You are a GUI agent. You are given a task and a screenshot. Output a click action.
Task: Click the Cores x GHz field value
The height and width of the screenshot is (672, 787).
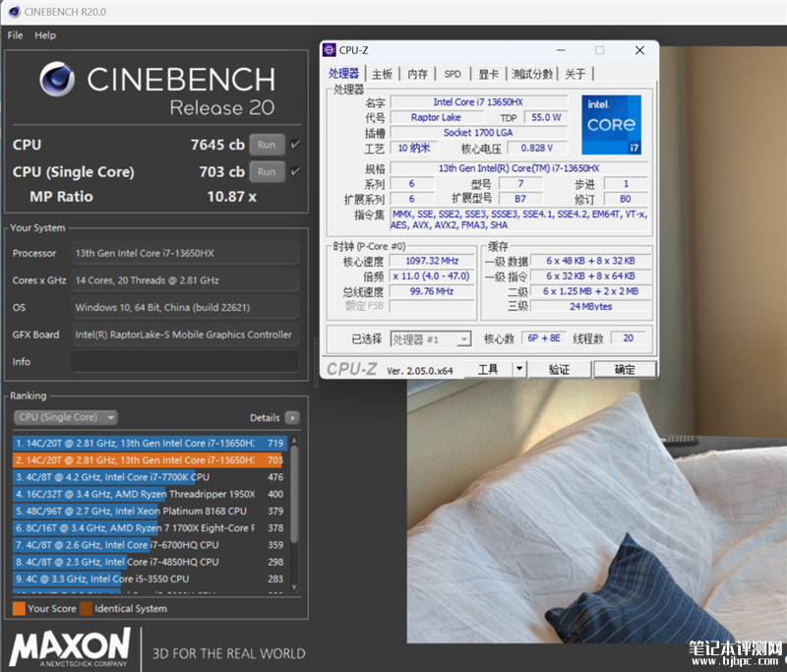click(185, 280)
